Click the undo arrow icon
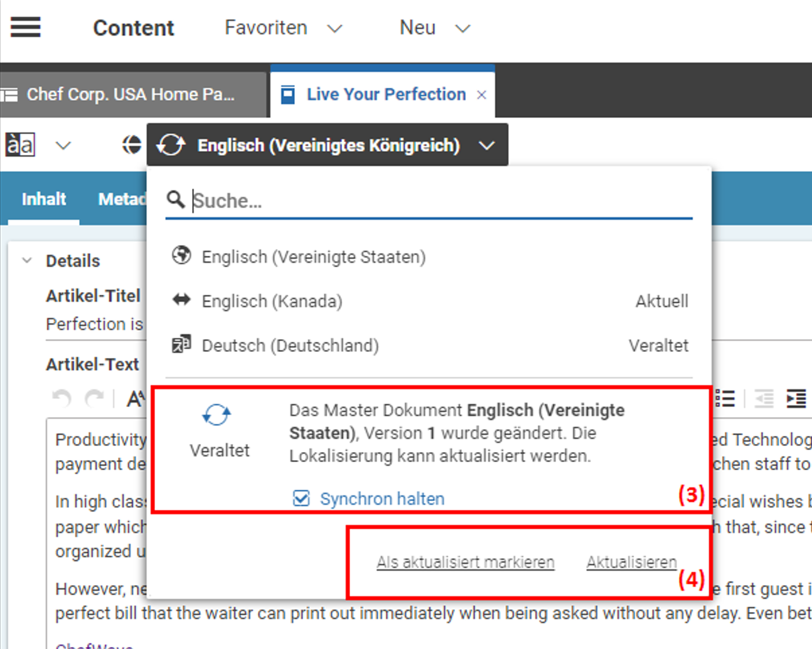The image size is (812, 649). (61, 398)
